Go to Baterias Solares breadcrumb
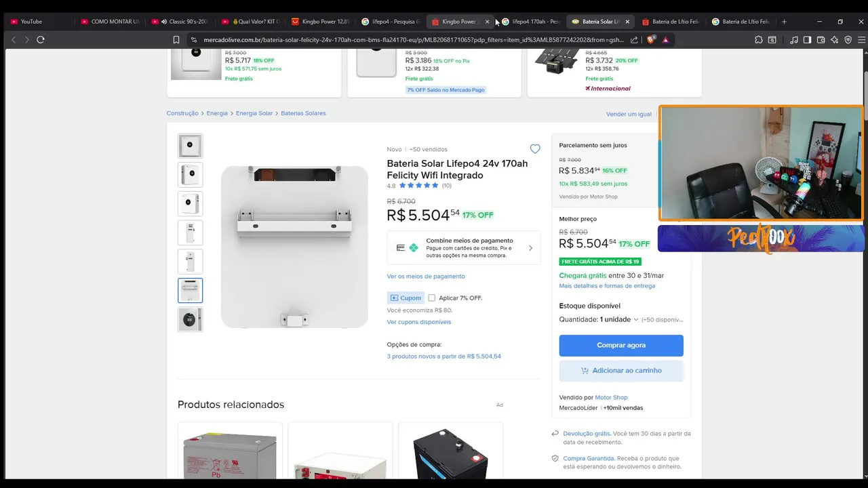868x488 pixels. (x=303, y=113)
